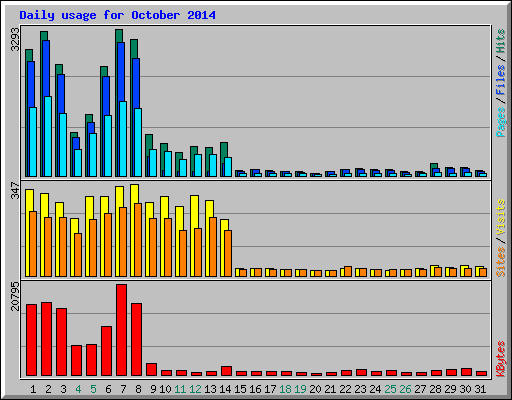Click the red KBytes bar for day 4
Screen dimensions: 512x400
(76, 361)
